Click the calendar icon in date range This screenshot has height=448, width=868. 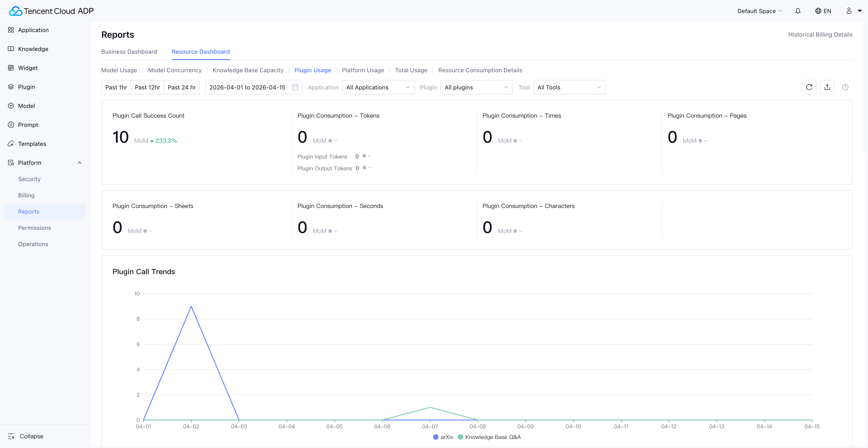click(295, 87)
